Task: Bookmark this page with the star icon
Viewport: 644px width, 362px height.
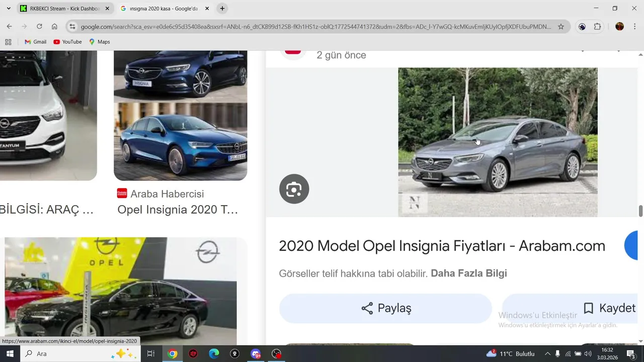Action: click(x=561, y=27)
